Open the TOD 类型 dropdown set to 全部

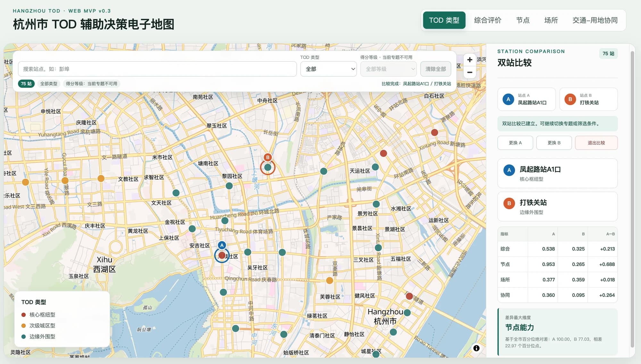pyautogui.click(x=329, y=69)
